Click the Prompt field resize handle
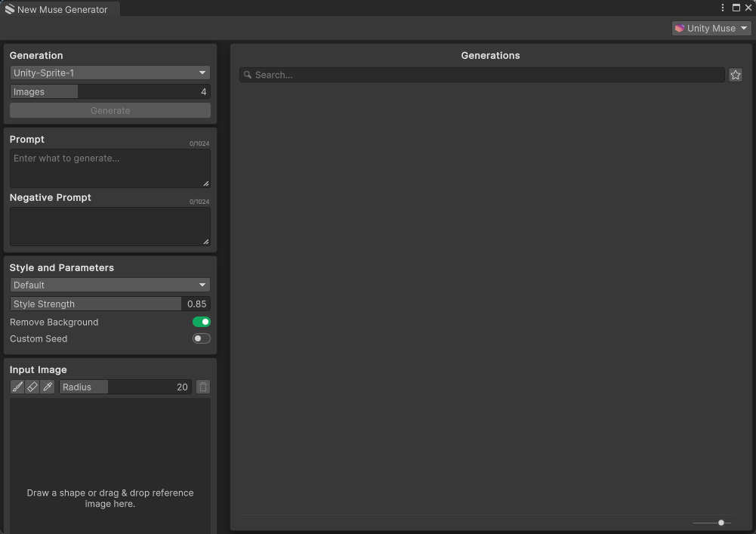The width and height of the screenshot is (756, 534). [x=206, y=184]
